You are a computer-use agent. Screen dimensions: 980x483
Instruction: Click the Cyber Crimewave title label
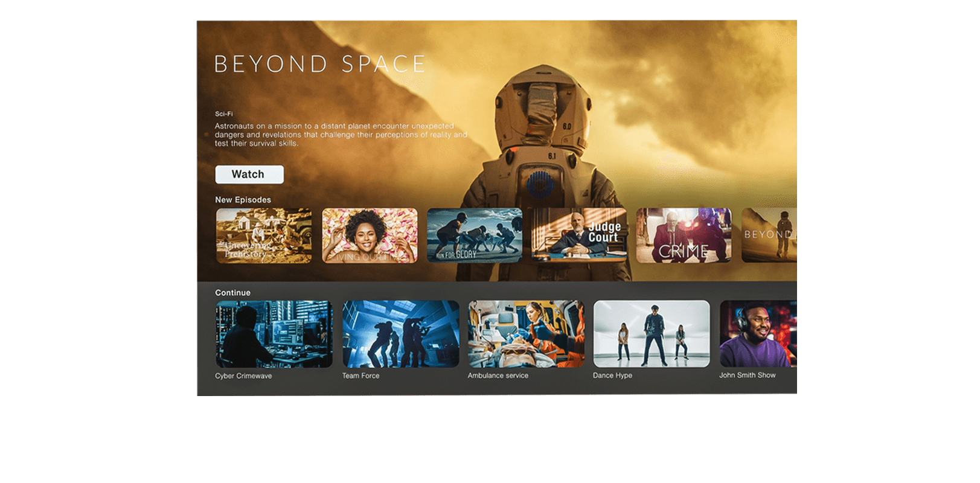point(243,376)
